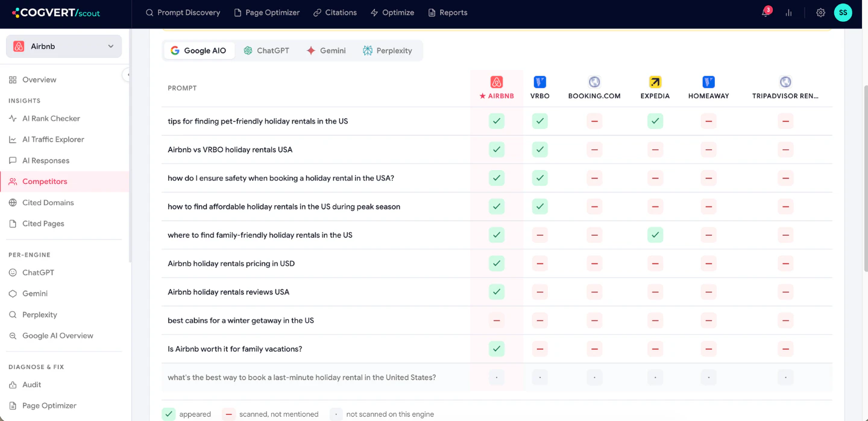
Task: Open Audit in the sidebar
Action: pos(64,385)
